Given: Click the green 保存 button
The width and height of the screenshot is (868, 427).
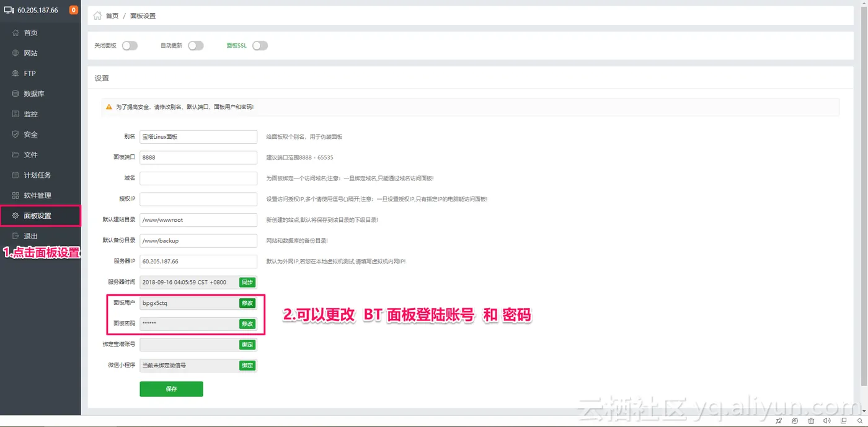Looking at the screenshot, I should (171, 389).
